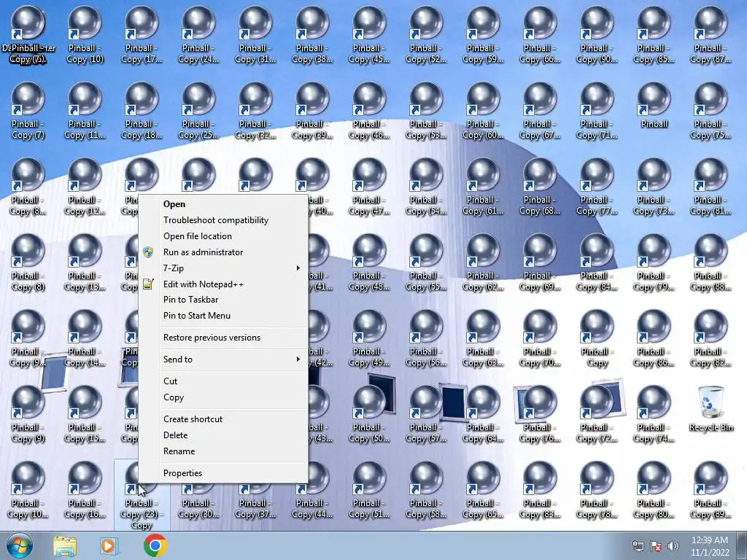Click the Pinball - Copy (52... icon
This screenshot has height=560, width=747.
click(x=426, y=35)
